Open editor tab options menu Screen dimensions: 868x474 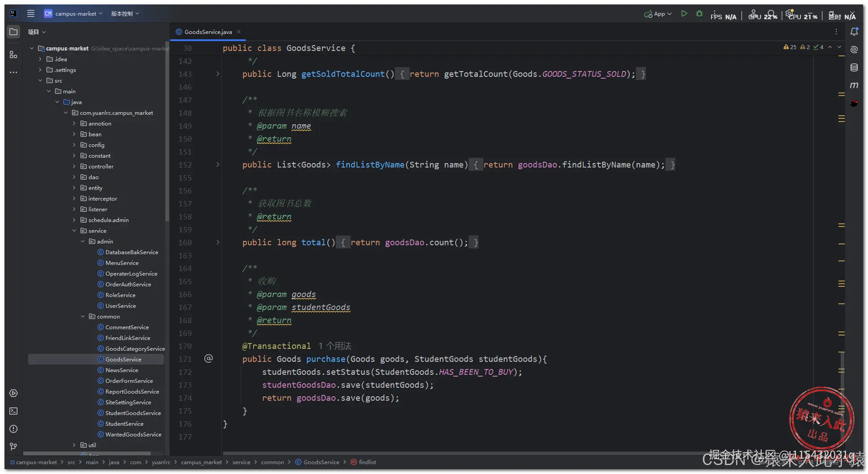[x=836, y=32]
